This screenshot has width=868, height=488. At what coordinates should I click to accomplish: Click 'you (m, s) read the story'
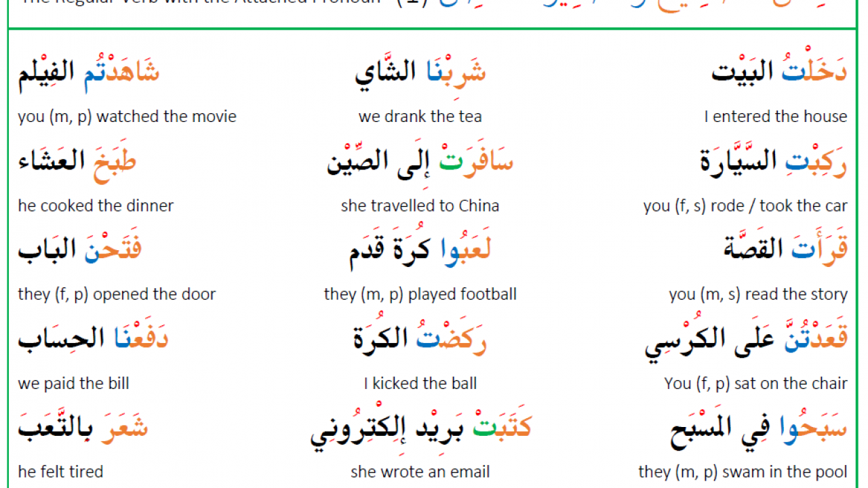(x=758, y=295)
